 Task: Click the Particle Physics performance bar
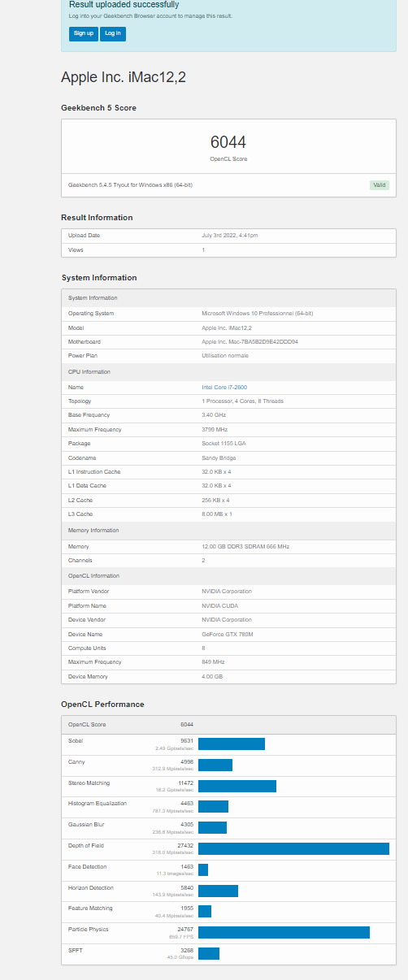pos(284,932)
